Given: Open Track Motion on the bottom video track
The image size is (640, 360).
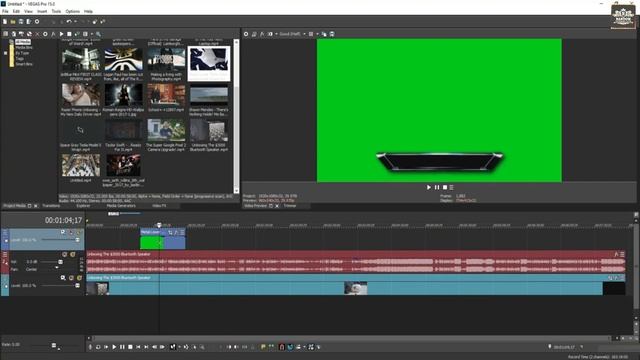Looking at the screenshot, I should click(x=63, y=278).
